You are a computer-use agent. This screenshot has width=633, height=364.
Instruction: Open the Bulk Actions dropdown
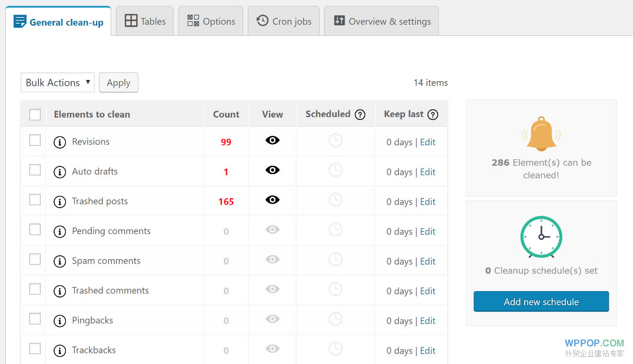[58, 82]
